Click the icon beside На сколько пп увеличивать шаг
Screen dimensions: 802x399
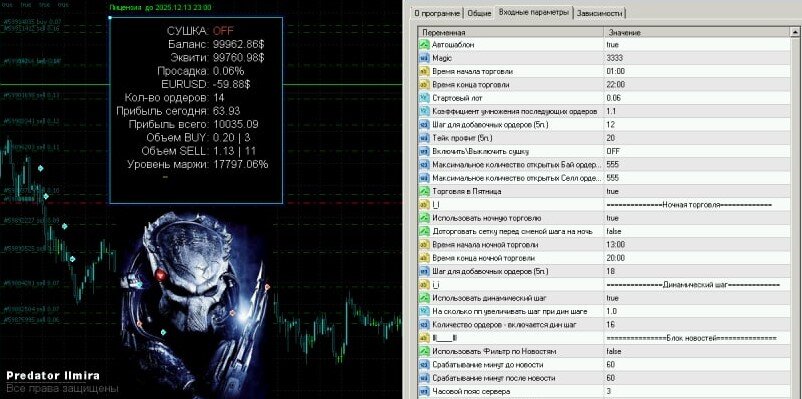[x=424, y=311]
